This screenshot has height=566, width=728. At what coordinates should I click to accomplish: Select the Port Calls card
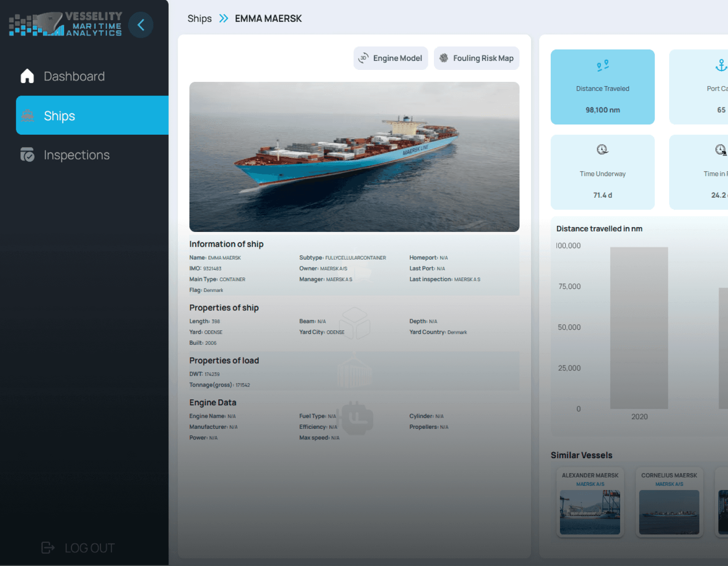[699, 87]
